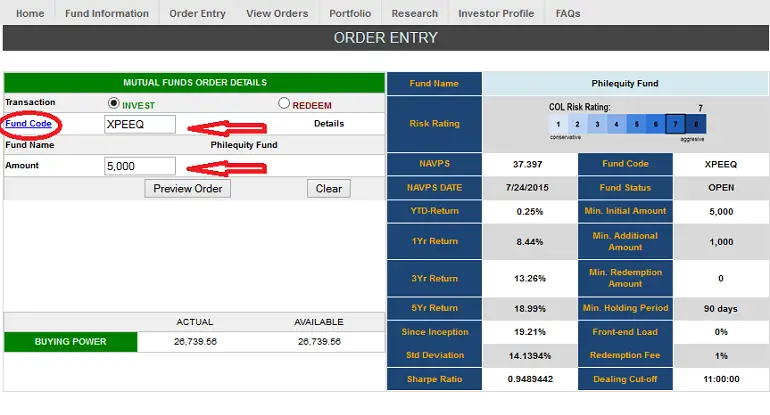Screen dimensions: 770x415
Task: Click the Since Inception value 19.21%
Action: (529, 332)
